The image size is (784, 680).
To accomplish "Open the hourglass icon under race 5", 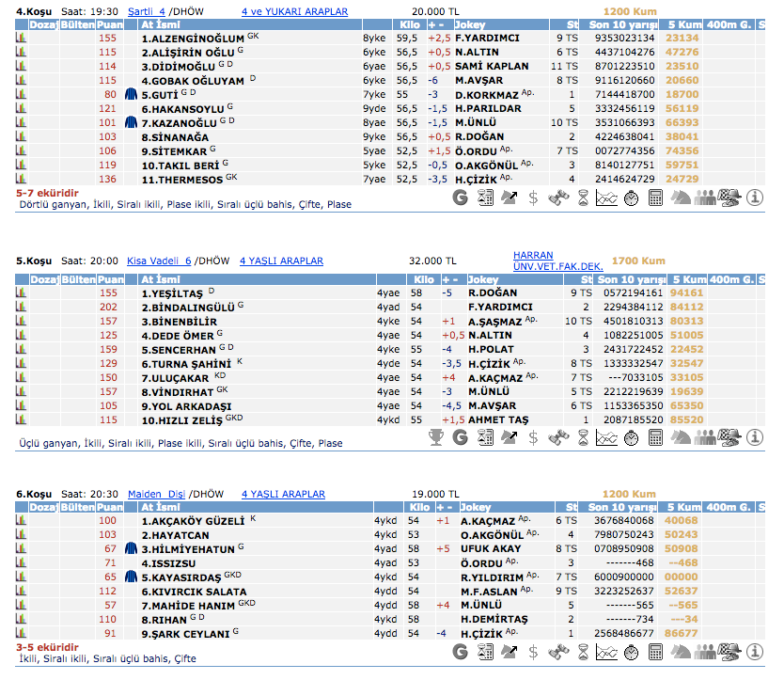I will tap(583, 436).
